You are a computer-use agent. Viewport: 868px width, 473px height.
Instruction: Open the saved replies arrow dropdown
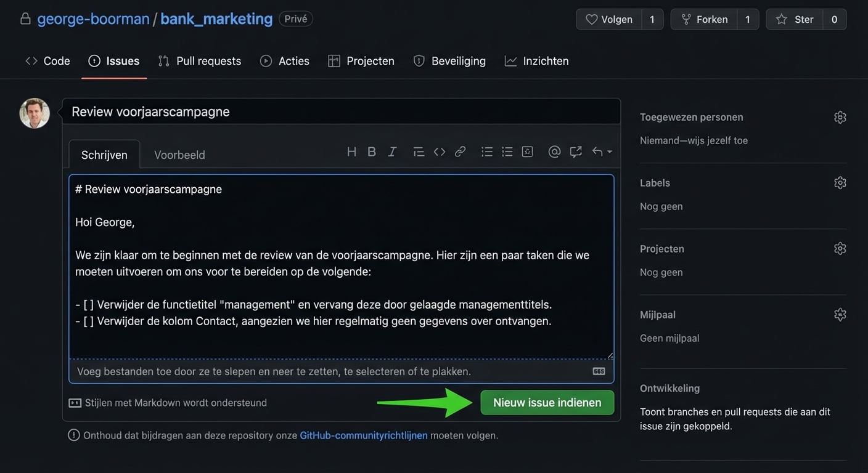(x=602, y=152)
